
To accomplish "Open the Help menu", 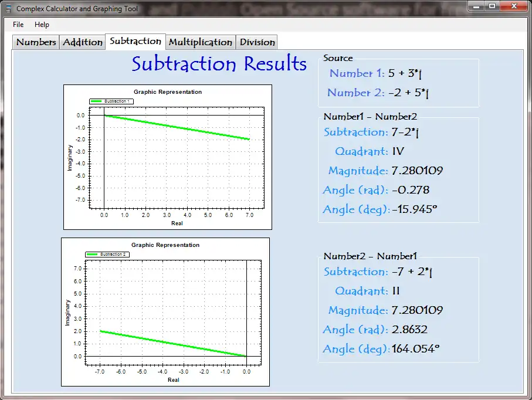I will point(42,25).
